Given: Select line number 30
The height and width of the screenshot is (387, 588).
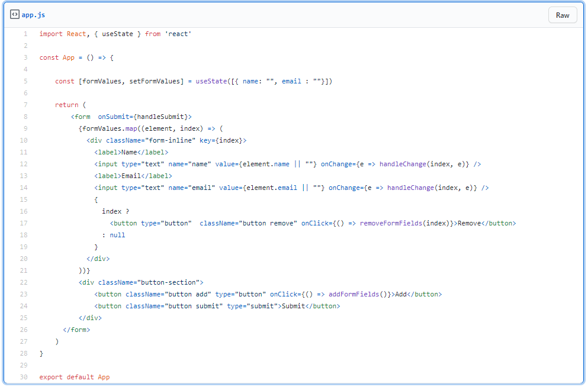Looking at the screenshot, I should click(24, 377).
